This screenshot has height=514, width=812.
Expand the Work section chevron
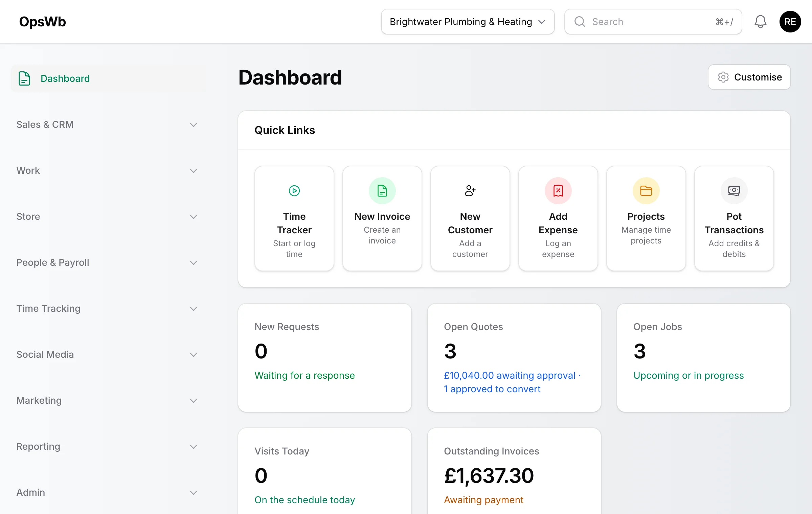click(x=194, y=171)
